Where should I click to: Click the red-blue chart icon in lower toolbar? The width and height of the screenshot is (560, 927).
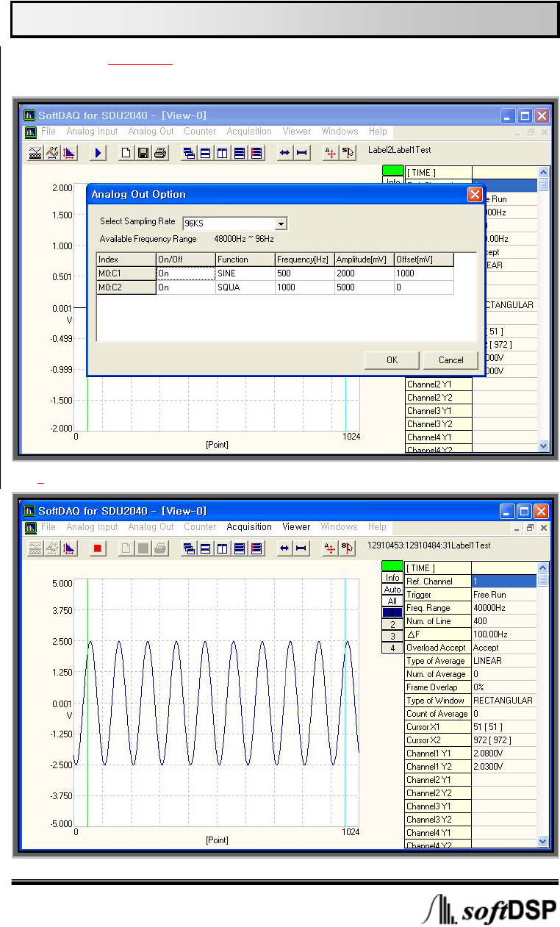click(68, 548)
